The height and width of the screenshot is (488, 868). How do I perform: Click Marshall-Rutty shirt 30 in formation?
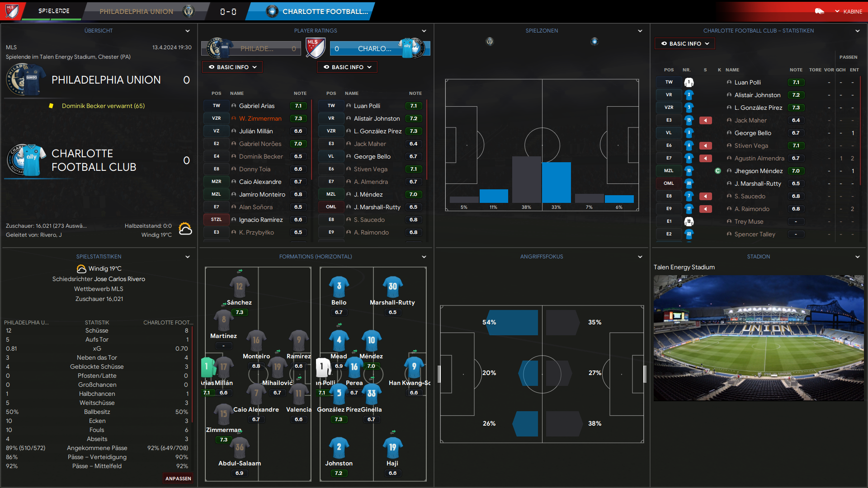(x=392, y=286)
